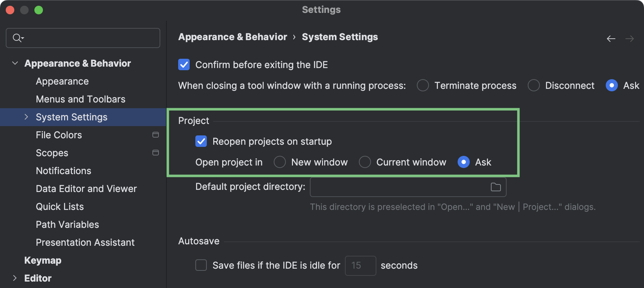This screenshot has width=644, height=288.
Task: Uncheck Confirm before exiting the IDE
Action: [184, 64]
